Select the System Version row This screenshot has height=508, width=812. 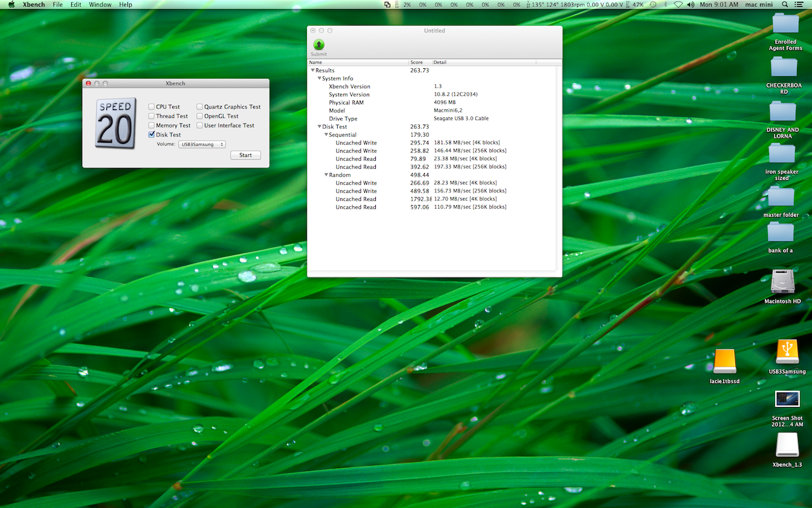click(x=432, y=94)
